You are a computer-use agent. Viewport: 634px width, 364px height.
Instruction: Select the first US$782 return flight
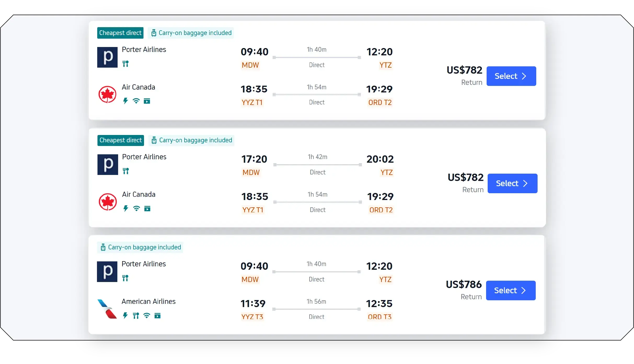(x=511, y=76)
